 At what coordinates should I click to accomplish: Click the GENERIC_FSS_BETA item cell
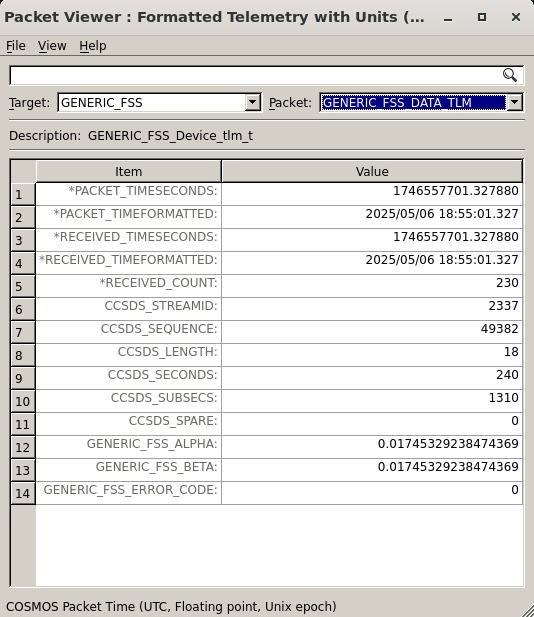[x=129, y=470]
